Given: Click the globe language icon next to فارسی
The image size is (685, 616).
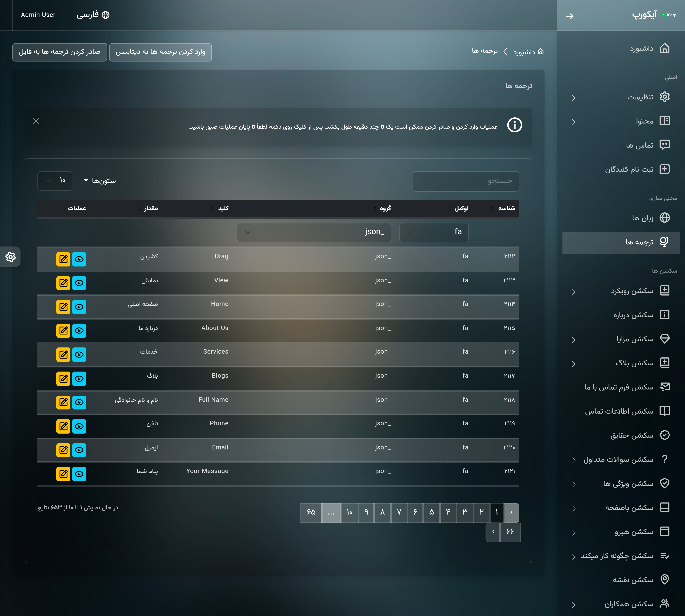Looking at the screenshot, I should point(106,15).
